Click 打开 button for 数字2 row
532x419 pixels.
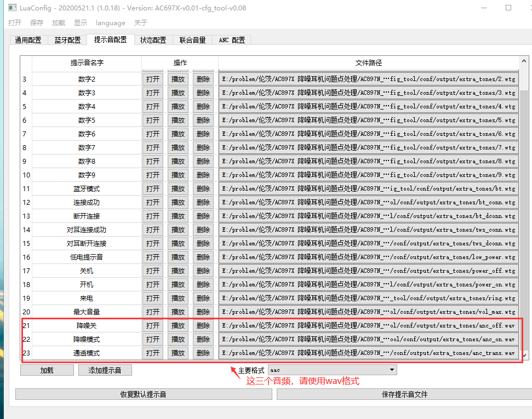153,79
